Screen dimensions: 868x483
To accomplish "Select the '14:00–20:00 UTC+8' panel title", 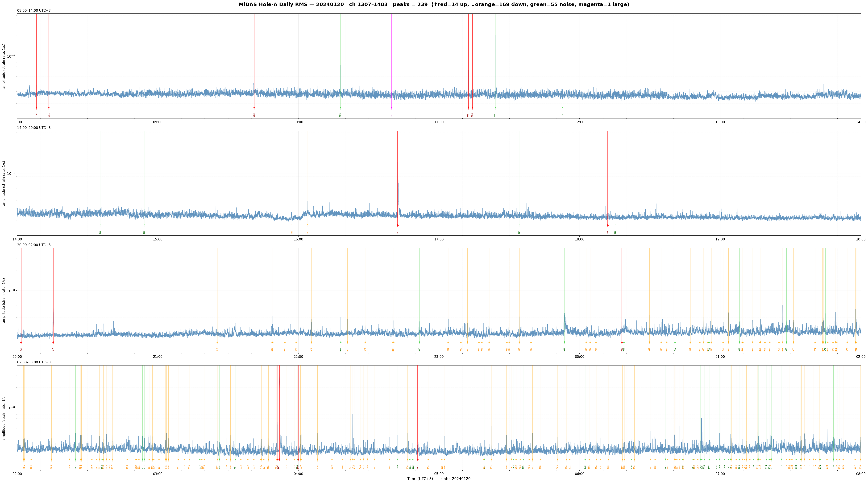I will (34, 128).
